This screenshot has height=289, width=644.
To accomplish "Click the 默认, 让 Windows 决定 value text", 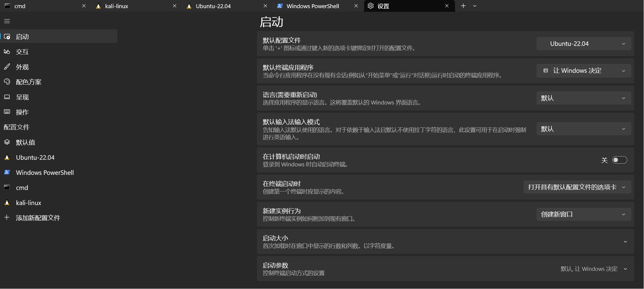I will click(x=589, y=269).
